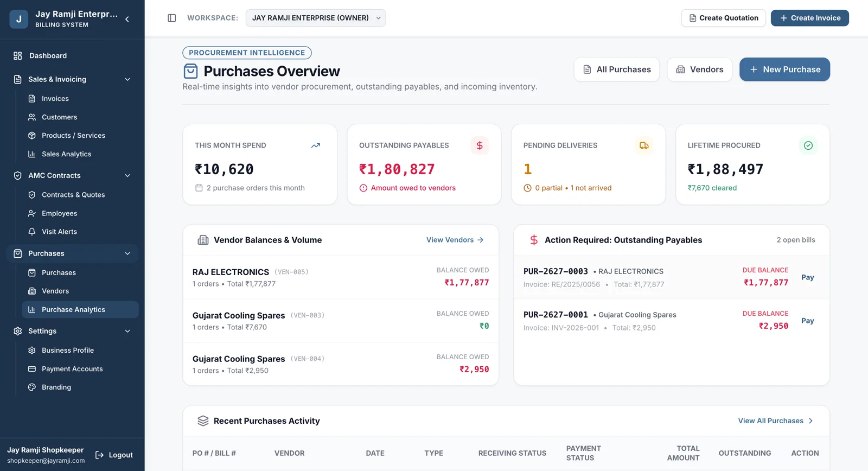This screenshot has height=471, width=868.
Task: Click Create Quotation button
Action: coord(723,18)
